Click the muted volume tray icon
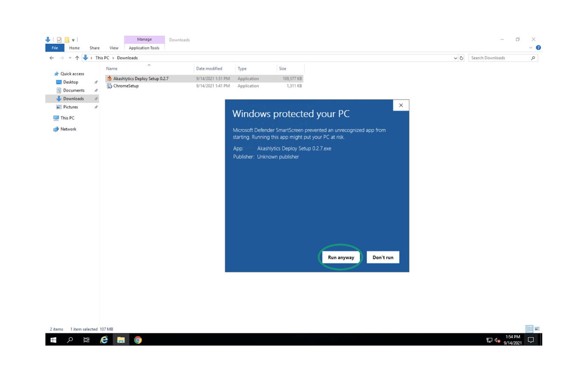Viewport: 588px width, 382px height. click(x=497, y=340)
